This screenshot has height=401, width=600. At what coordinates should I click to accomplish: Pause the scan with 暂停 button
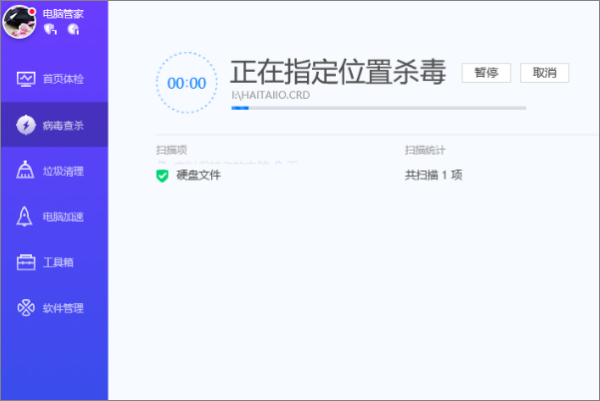pyautogui.click(x=486, y=73)
